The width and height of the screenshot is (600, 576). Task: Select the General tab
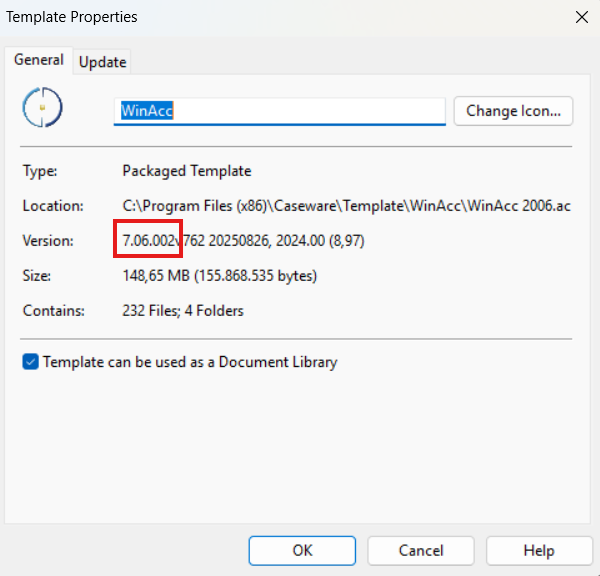pos(39,60)
